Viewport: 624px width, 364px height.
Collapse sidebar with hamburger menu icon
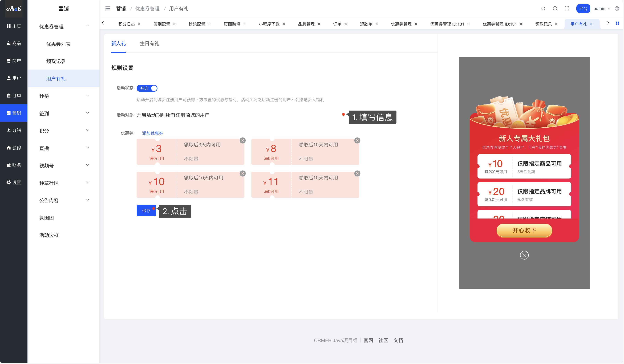pos(108,8)
